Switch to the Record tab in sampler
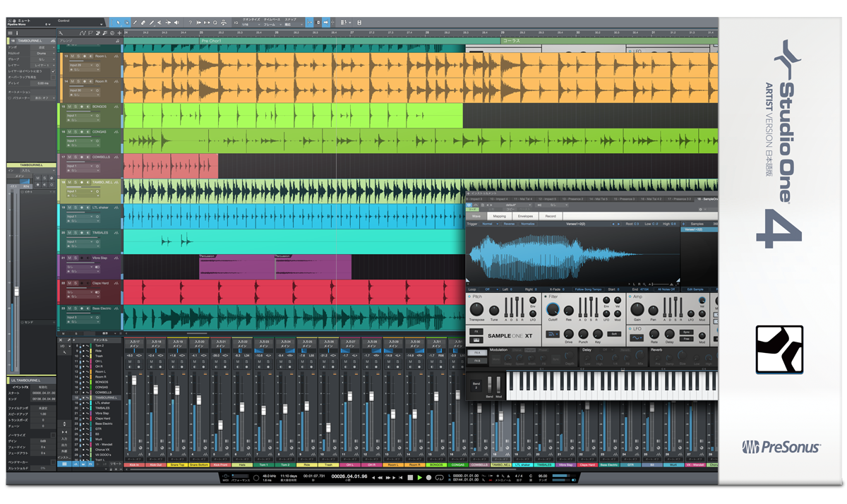 coord(551,216)
